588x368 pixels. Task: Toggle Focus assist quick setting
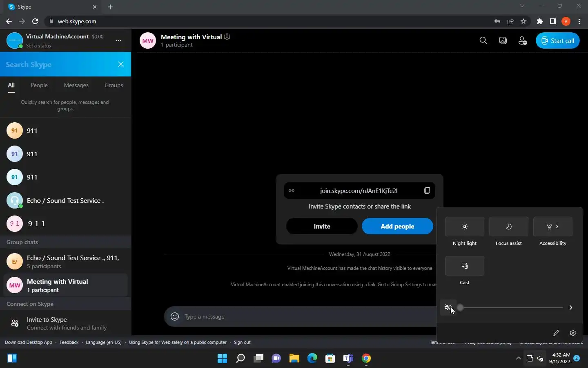(x=509, y=227)
